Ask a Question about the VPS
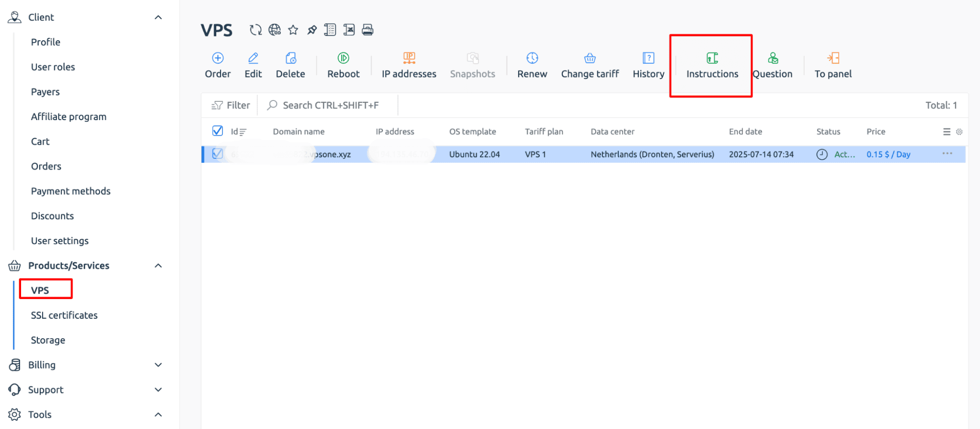The image size is (980, 429). pyautogui.click(x=773, y=66)
